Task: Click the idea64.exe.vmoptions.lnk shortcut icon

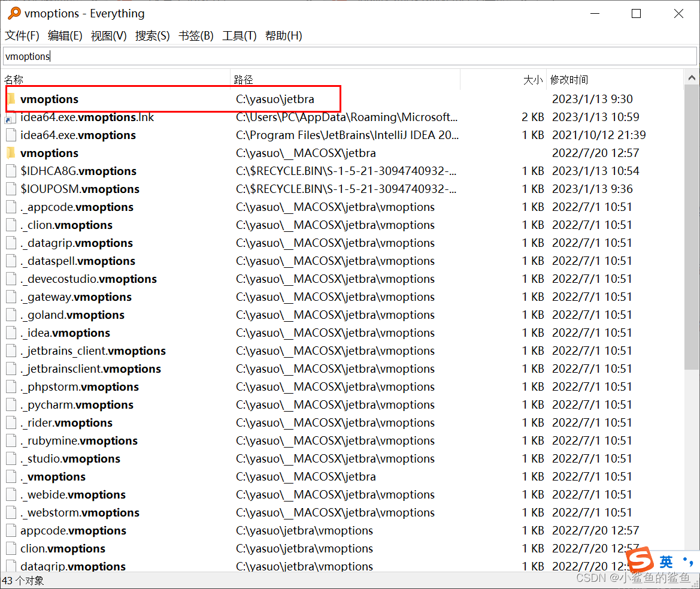Action: 11,117
